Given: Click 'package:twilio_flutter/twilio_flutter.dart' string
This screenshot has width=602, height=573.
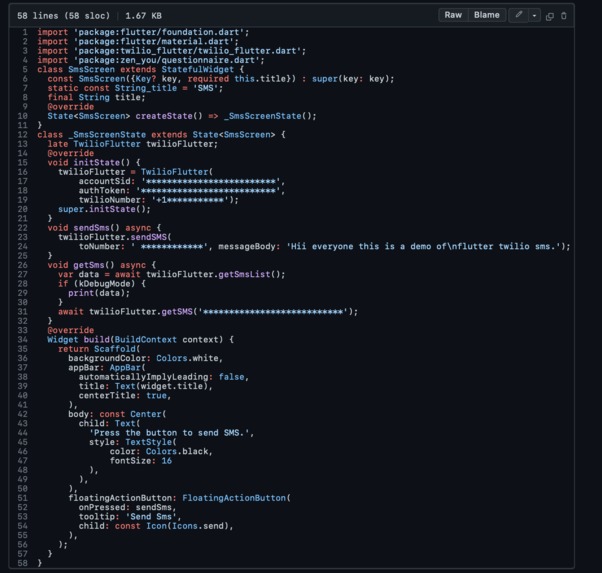Looking at the screenshot, I should (x=187, y=51).
